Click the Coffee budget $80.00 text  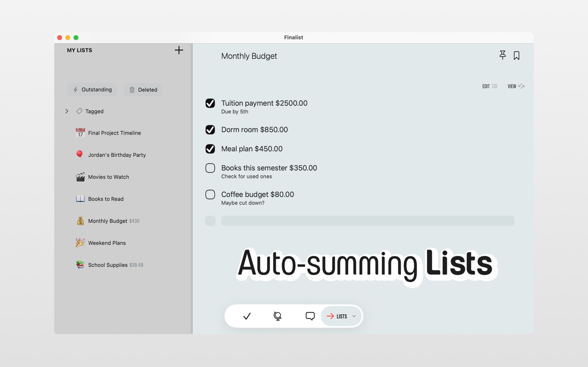click(x=258, y=194)
